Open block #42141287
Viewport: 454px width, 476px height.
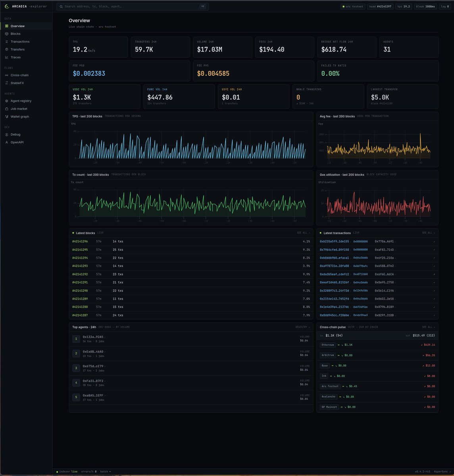click(x=80, y=315)
